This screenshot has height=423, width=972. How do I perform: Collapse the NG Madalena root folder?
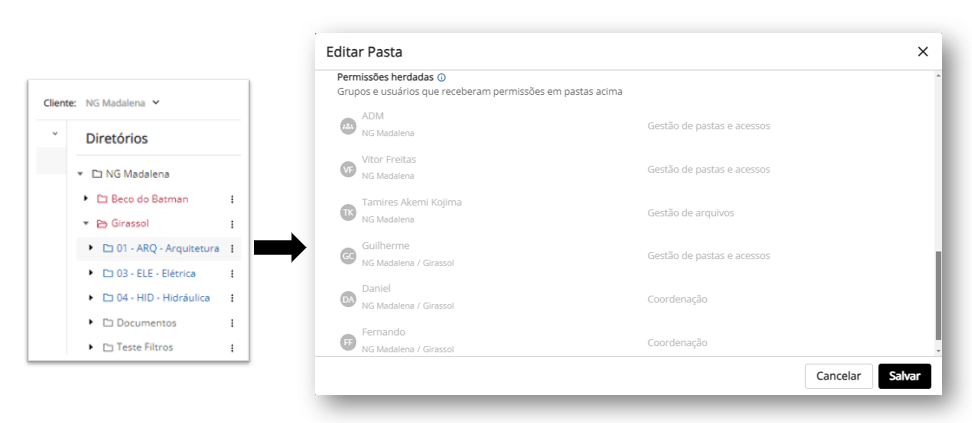80,174
